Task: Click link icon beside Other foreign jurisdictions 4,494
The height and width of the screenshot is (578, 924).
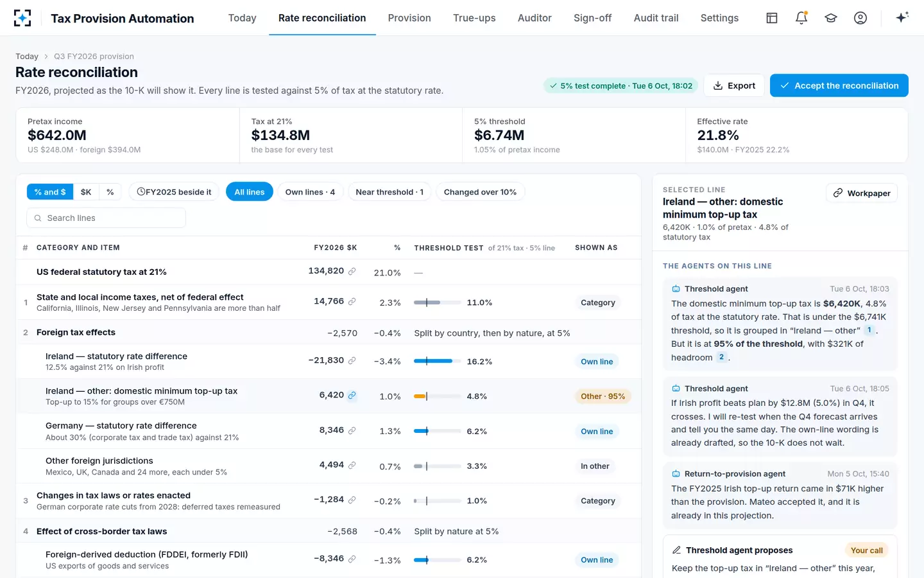Action: pos(352,465)
